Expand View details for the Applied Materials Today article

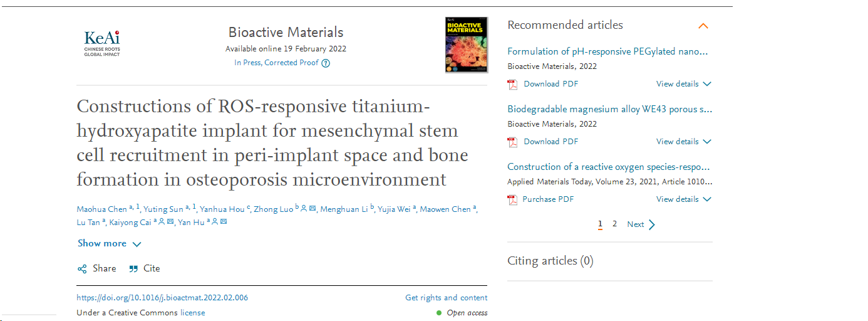pyautogui.click(x=683, y=199)
